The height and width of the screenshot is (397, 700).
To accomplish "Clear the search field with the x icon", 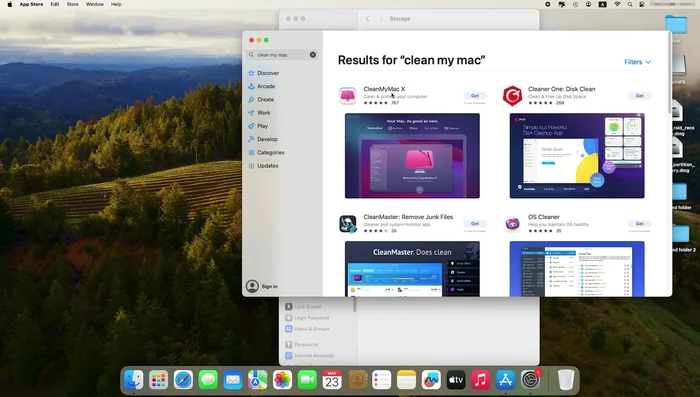I will click(x=313, y=54).
